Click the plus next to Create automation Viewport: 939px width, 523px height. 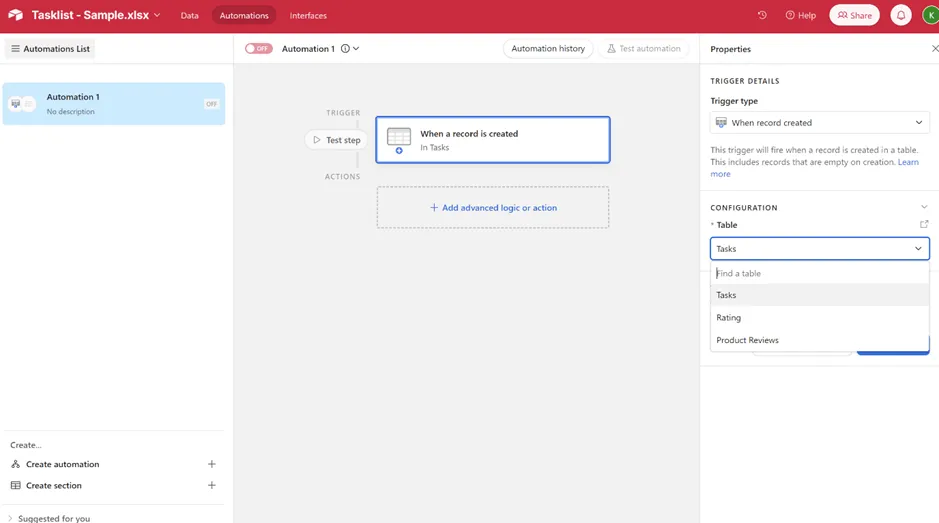pyautogui.click(x=211, y=464)
